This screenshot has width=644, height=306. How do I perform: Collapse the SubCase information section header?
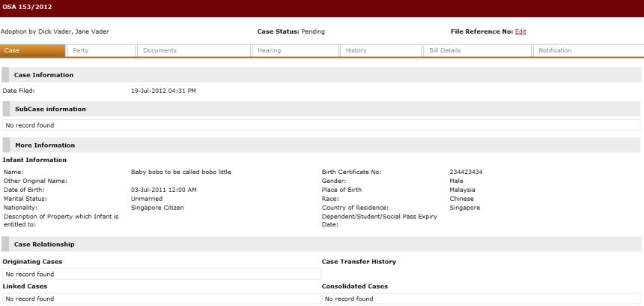(x=50, y=109)
